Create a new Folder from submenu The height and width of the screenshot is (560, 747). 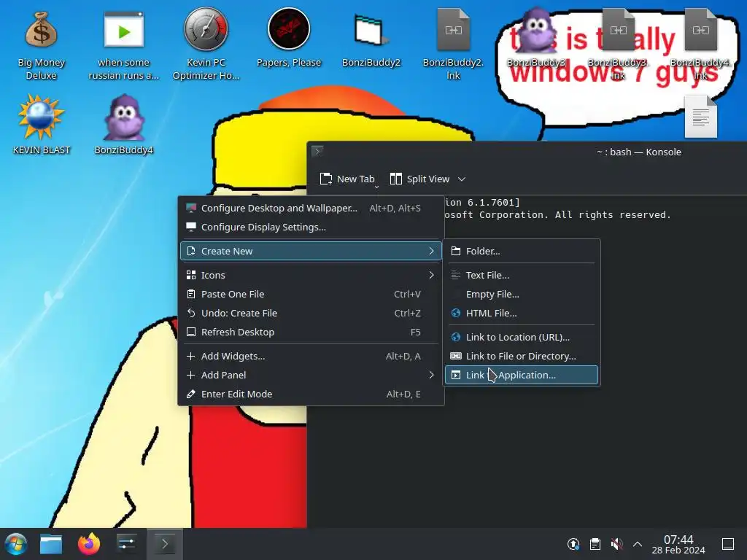click(x=522, y=251)
